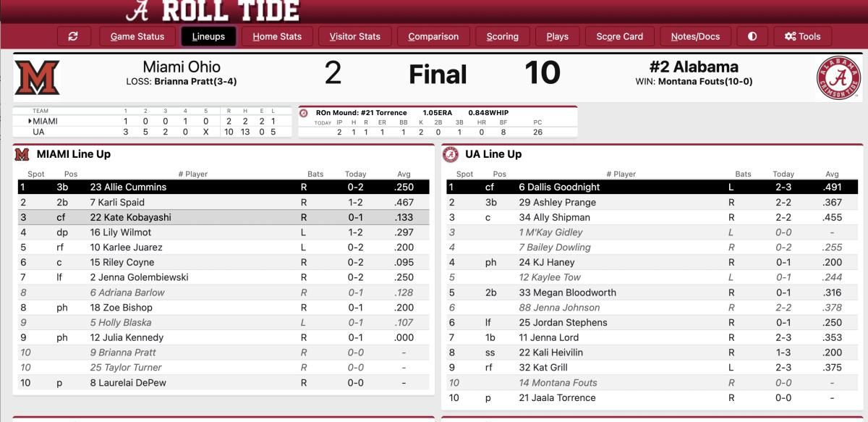The height and width of the screenshot is (422, 868).
Task: Open the Comparison view
Action: (x=433, y=36)
